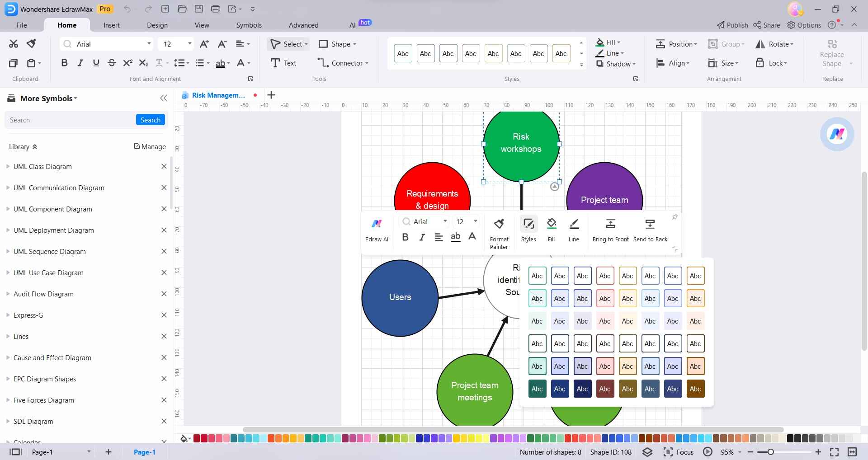Open the Position arrangement menu

676,44
